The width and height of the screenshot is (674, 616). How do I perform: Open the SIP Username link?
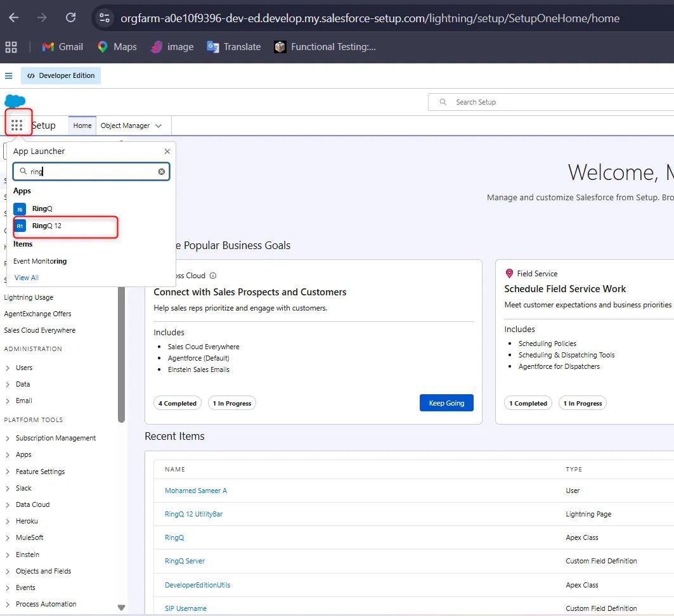tap(185, 608)
